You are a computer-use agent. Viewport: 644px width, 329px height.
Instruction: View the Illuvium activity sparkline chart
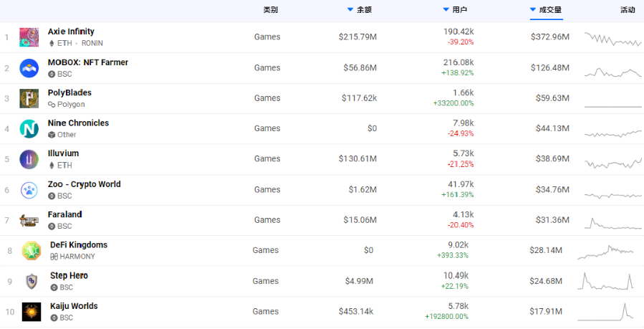tap(612, 163)
